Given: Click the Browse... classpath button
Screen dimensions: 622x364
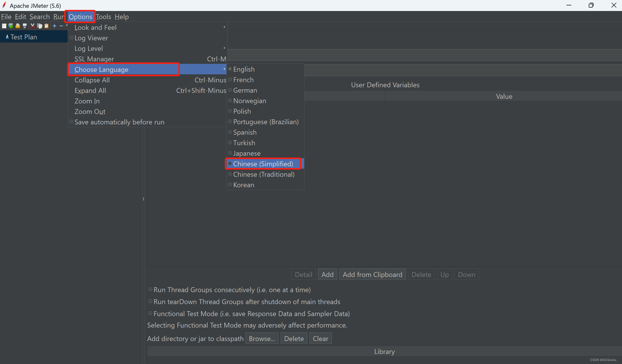Looking at the screenshot, I should pyautogui.click(x=262, y=338).
